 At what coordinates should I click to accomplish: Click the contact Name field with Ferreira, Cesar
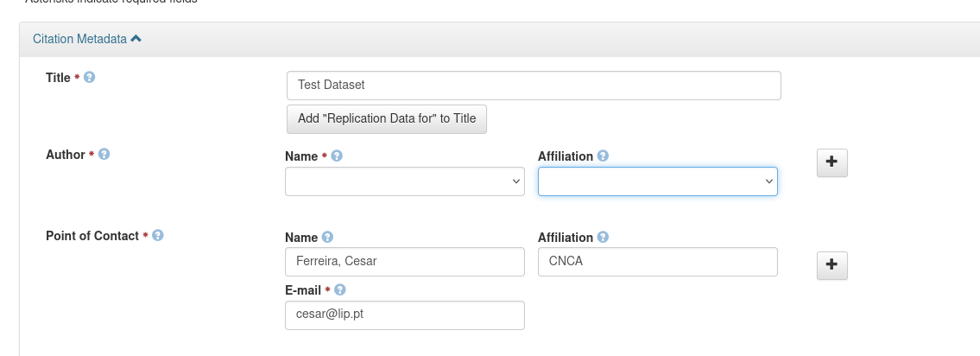tap(404, 262)
